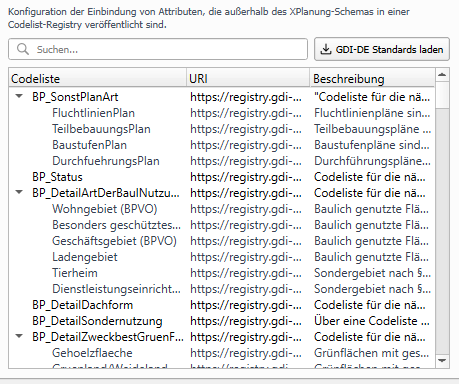Click the search magnifier icon
The height and width of the screenshot is (384, 459).
coord(23,49)
